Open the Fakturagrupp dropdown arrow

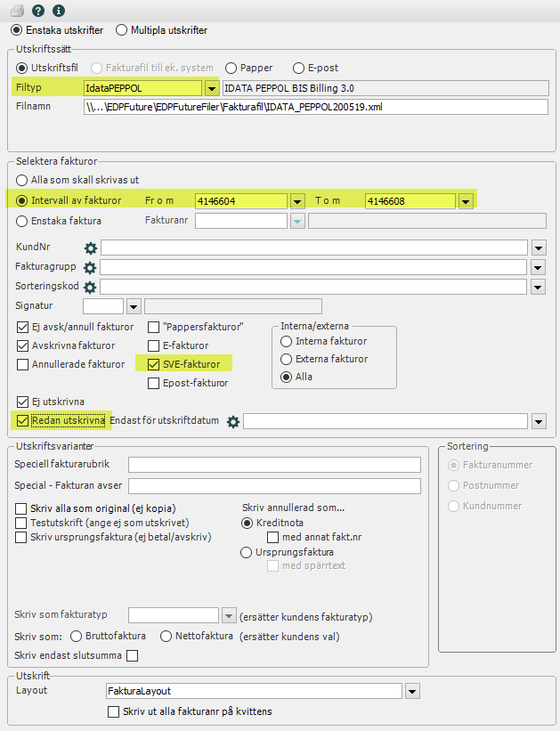538,268
